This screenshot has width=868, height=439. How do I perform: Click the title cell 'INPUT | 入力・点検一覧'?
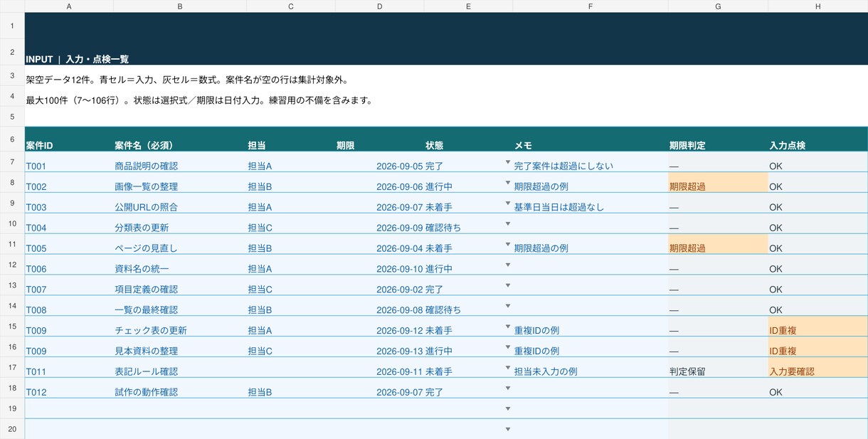77,60
